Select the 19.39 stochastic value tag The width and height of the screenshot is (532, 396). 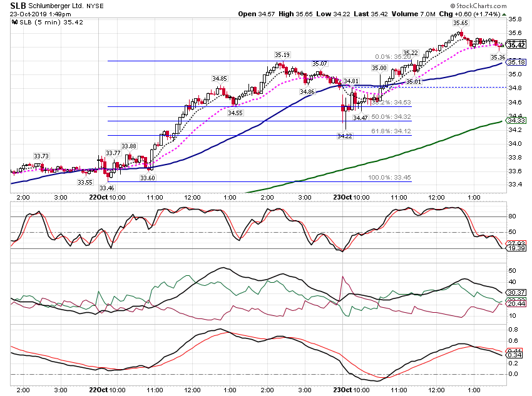(x=516, y=248)
